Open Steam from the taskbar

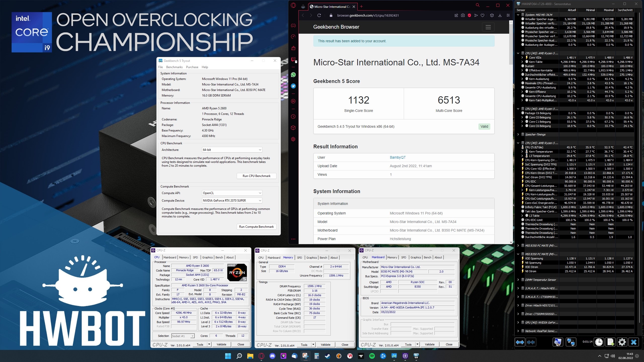pyautogui.click(x=328, y=356)
